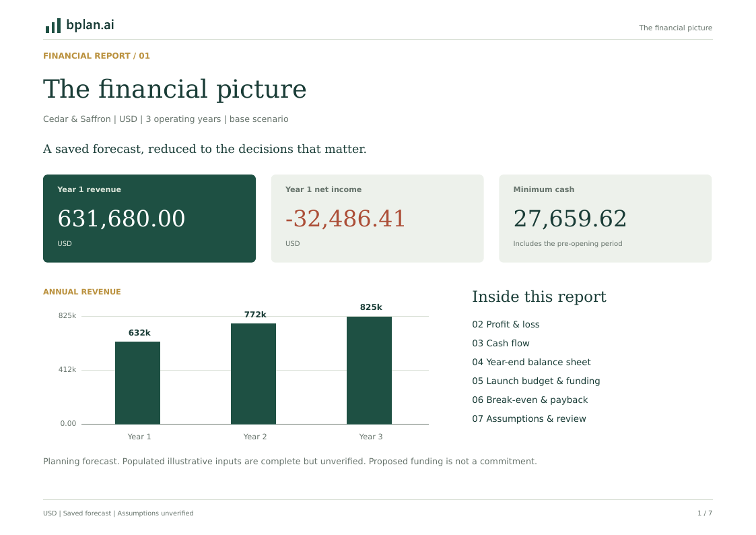Click the 'Year 1 net income' card label

click(323, 189)
